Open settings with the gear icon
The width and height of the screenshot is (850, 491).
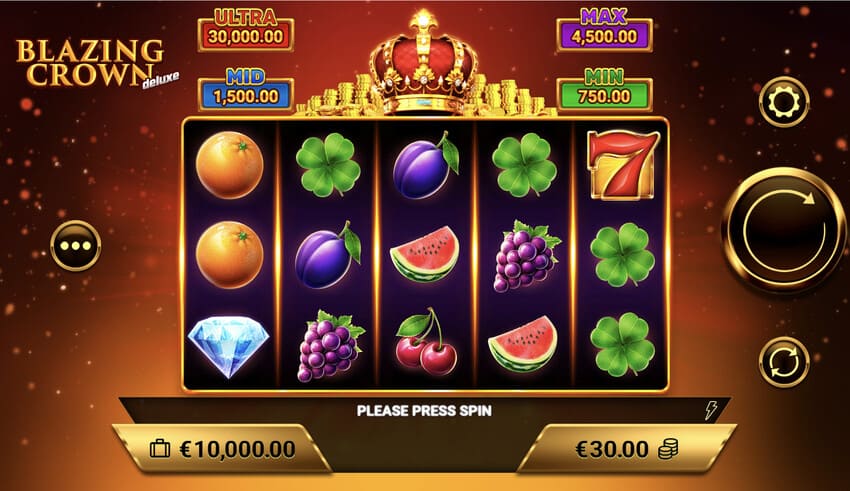tap(784, 102)
